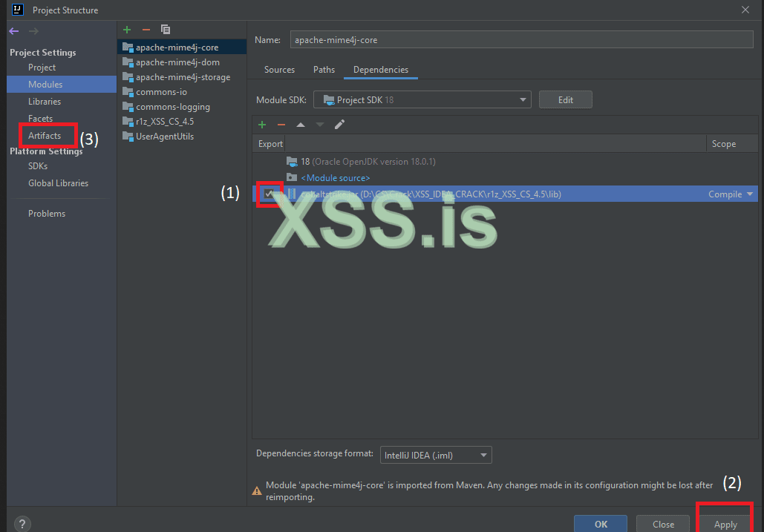Select commons-io module
Screen dimensions: 764x532
[182, 92]
